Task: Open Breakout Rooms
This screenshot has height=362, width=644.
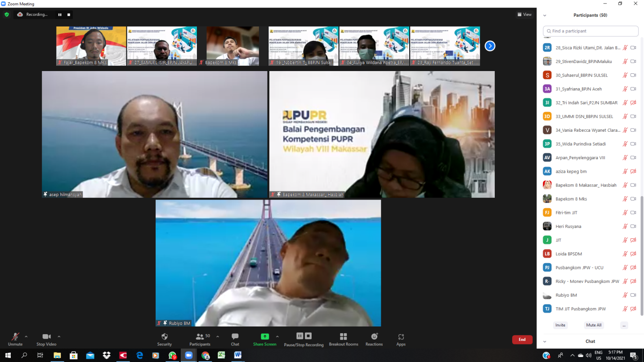Action: pos(344,339)
